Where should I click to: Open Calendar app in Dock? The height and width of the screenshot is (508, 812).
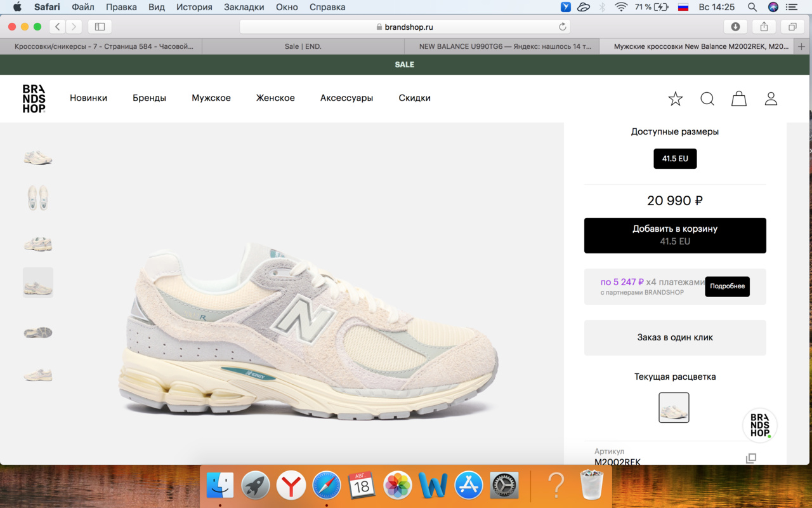click(362, 486)
